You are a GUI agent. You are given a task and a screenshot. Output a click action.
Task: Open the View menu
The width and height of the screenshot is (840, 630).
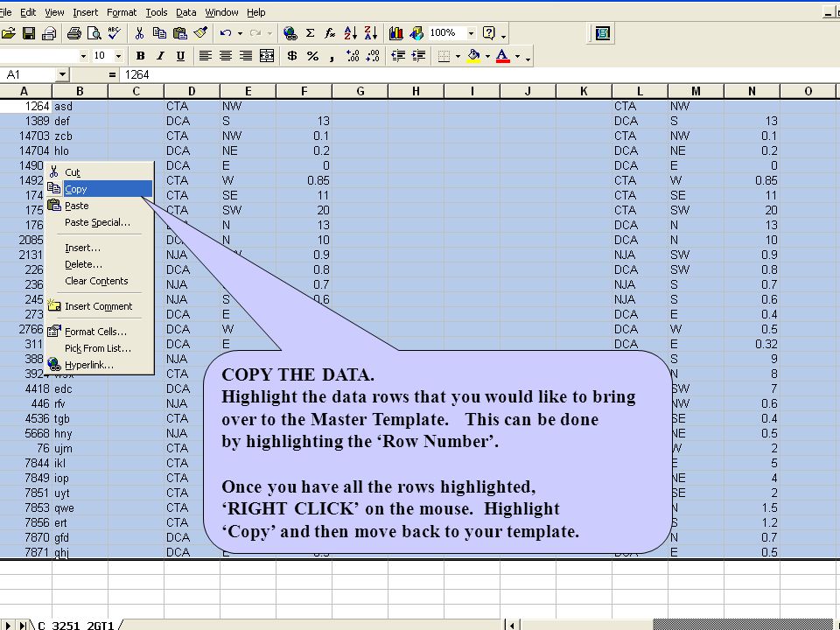54,11
